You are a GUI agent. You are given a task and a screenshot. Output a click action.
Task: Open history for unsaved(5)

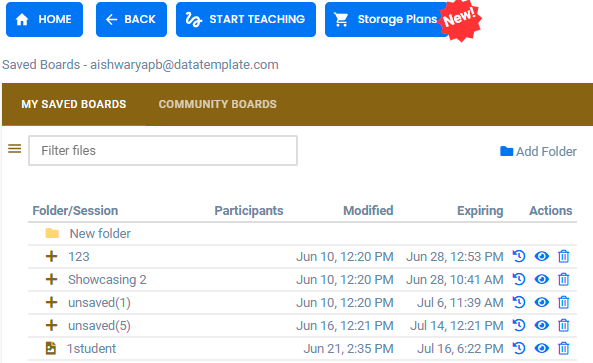[x=519, y=326]
